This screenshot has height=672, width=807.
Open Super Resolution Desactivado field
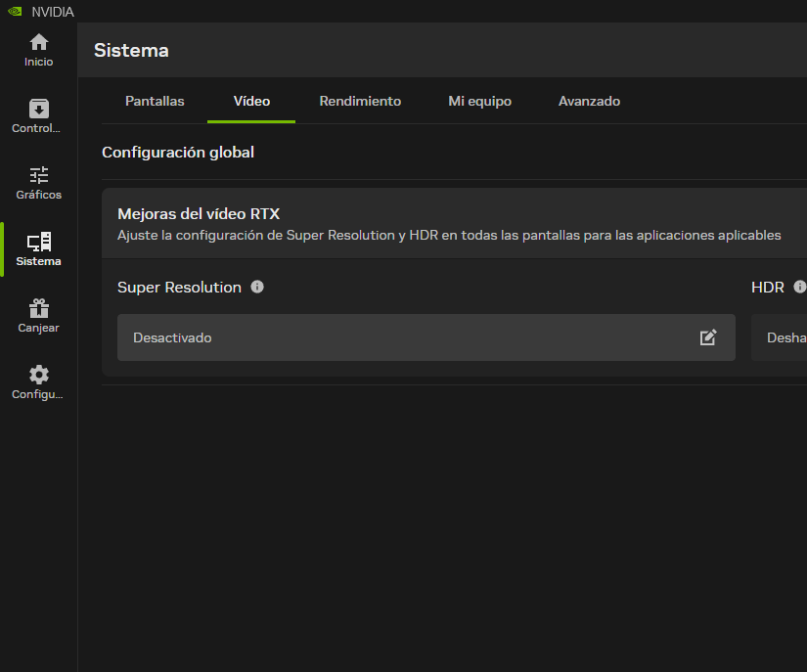[426, 337]
